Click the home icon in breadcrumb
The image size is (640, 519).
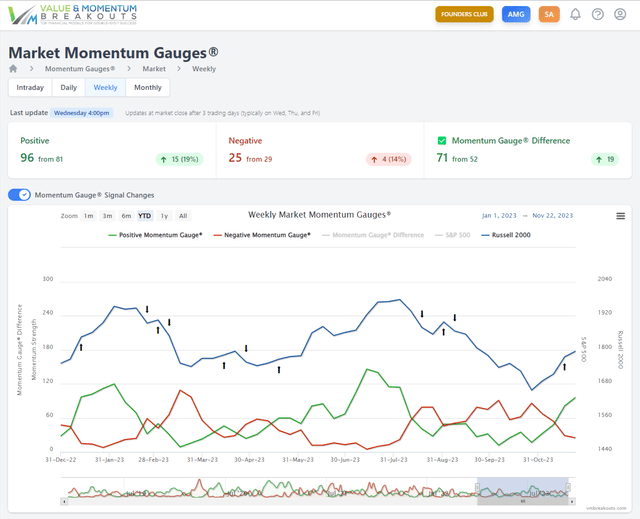tap(13, 69)
